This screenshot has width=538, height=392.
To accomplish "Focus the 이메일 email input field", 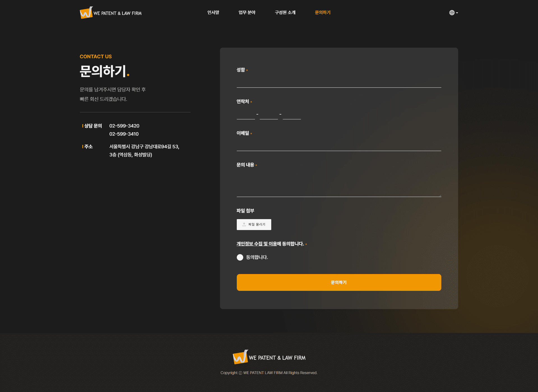I will 339,146.
